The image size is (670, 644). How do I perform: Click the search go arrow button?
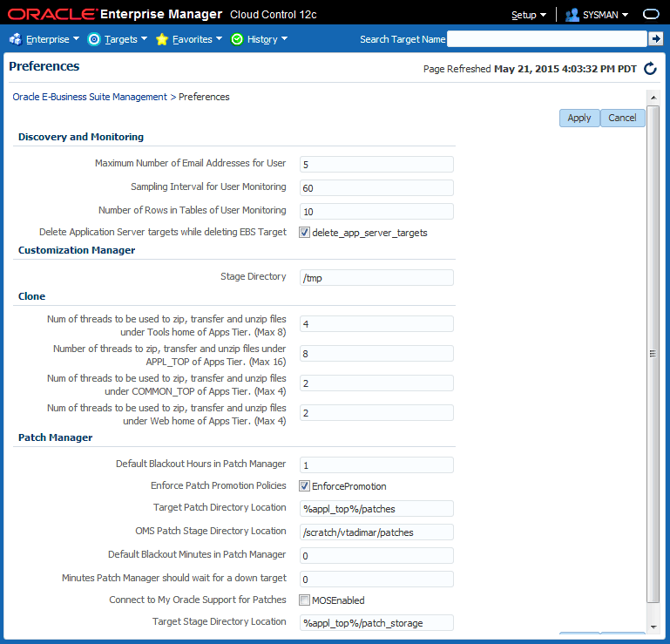coord(655,39)
